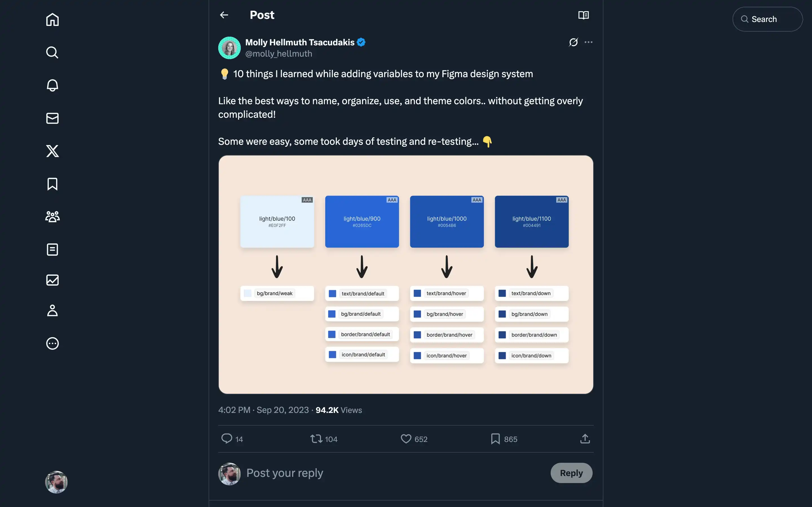Open the More circle menu in sidebar
Screen dimensions: 812x507
point(52,343)
